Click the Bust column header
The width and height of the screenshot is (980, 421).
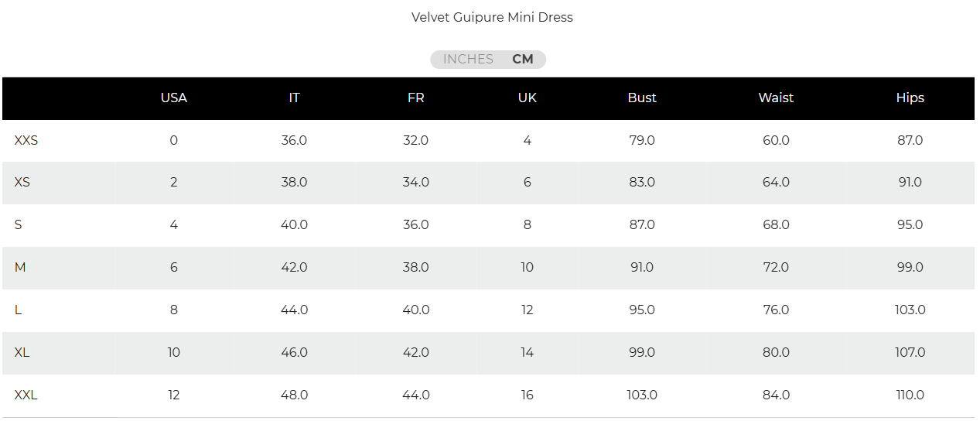pyautogui.click(x=642, y=98)
